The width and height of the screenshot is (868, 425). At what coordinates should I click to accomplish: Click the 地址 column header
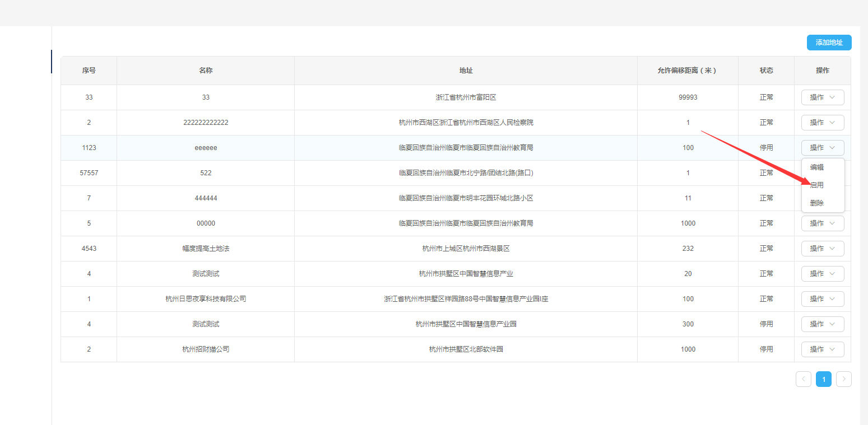(466, 71)
